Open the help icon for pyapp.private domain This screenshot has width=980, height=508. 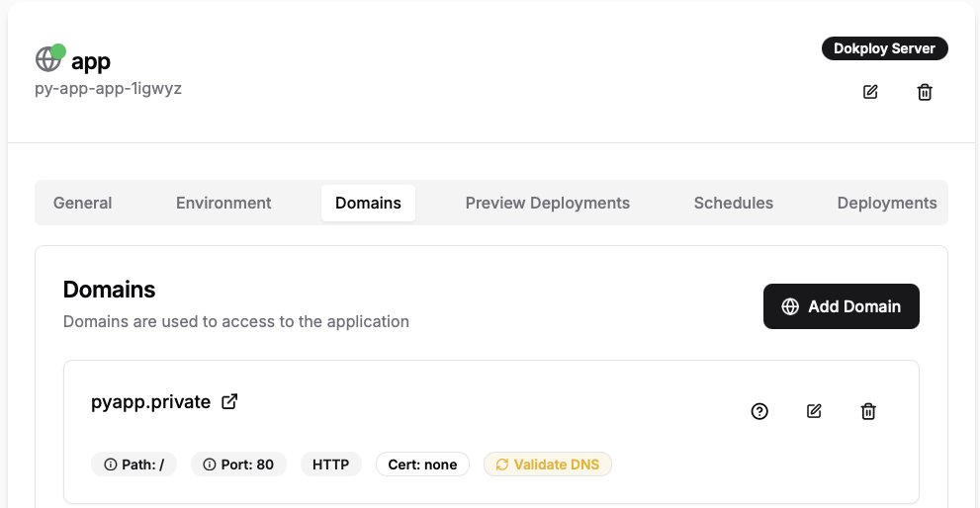(x=759, y=411)
